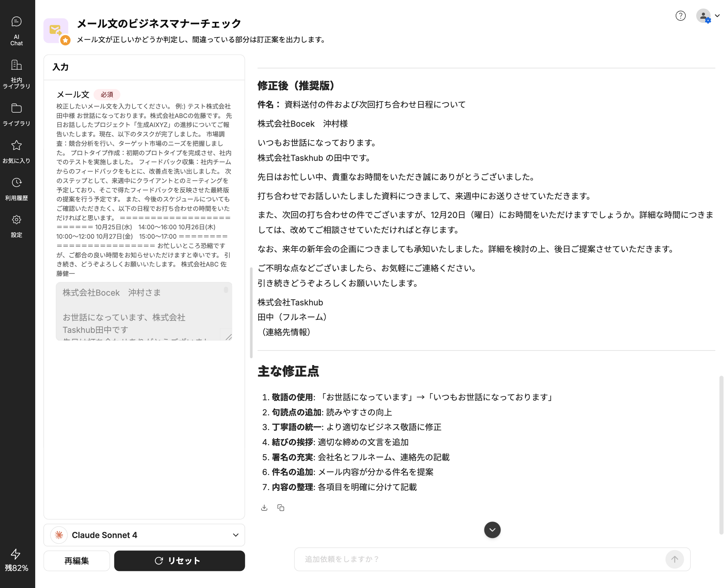This screenshot has width=727, height=588.
Task: Click the output panel vertical scrollbar
Action: 721,454
